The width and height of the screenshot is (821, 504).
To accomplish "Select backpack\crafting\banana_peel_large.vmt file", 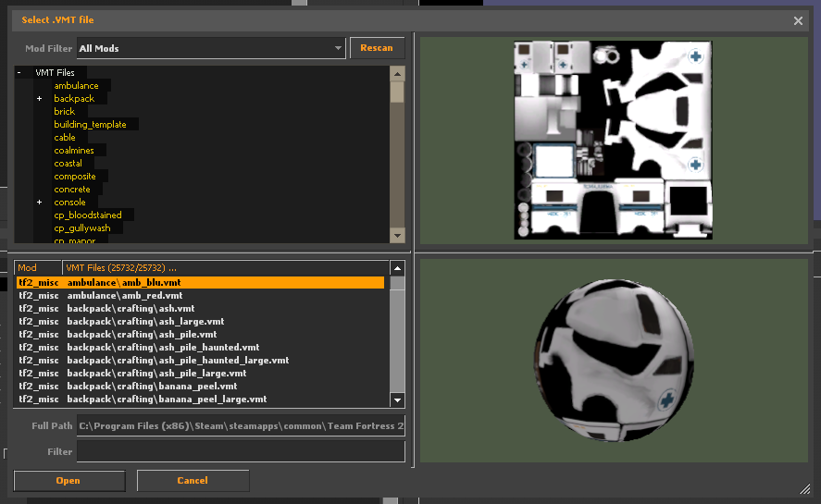I will (x=200, y=400).
